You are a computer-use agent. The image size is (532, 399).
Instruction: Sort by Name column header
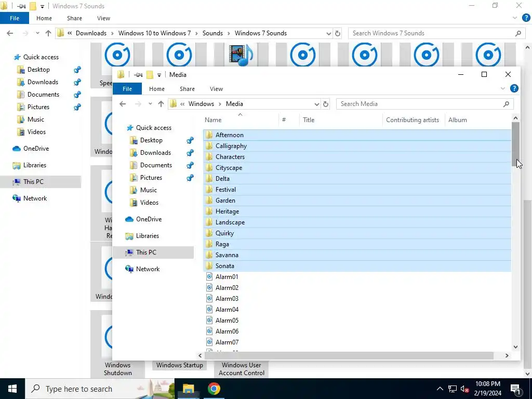pyautogui.click(x=241, y=120)
